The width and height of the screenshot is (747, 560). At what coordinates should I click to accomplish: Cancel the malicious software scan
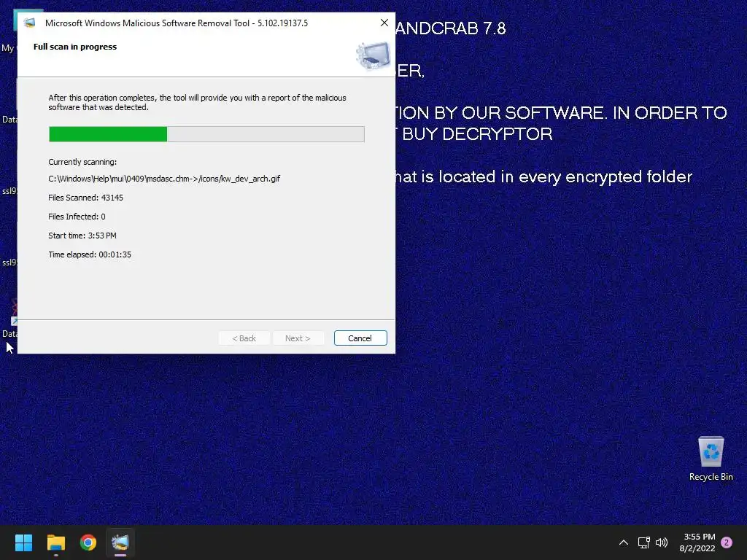click(360, 338)
